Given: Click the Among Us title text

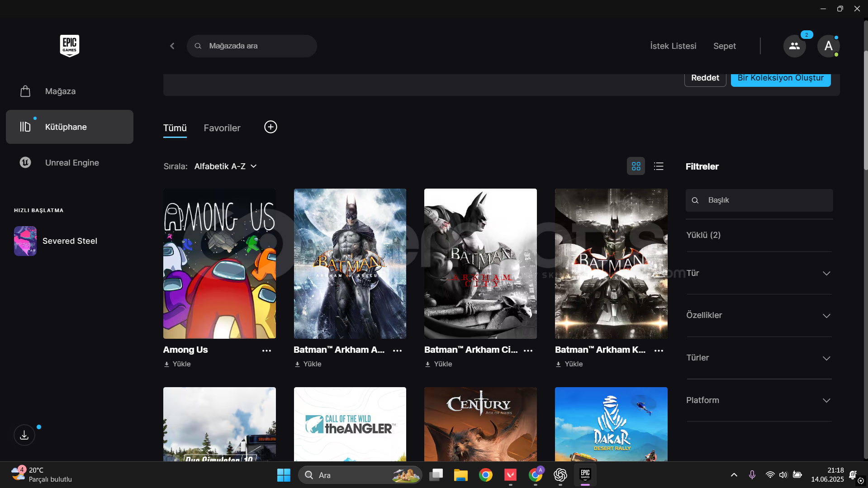Looking at the screenshot, I should 185,350.
